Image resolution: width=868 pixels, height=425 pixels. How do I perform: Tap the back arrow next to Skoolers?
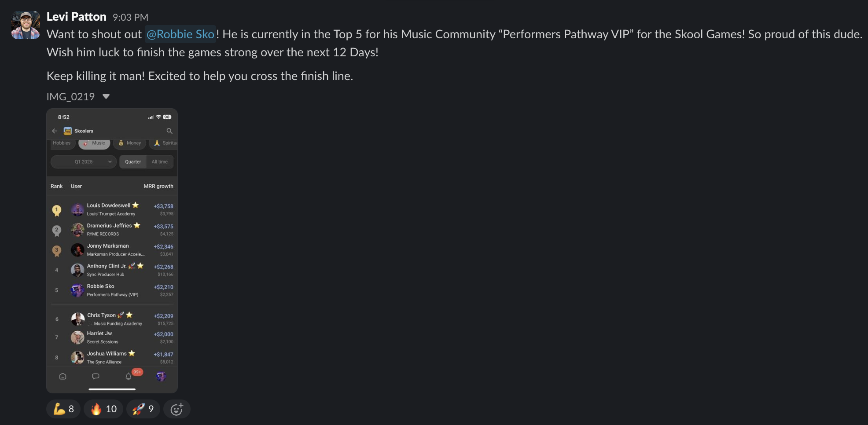(x=55, y=131)
